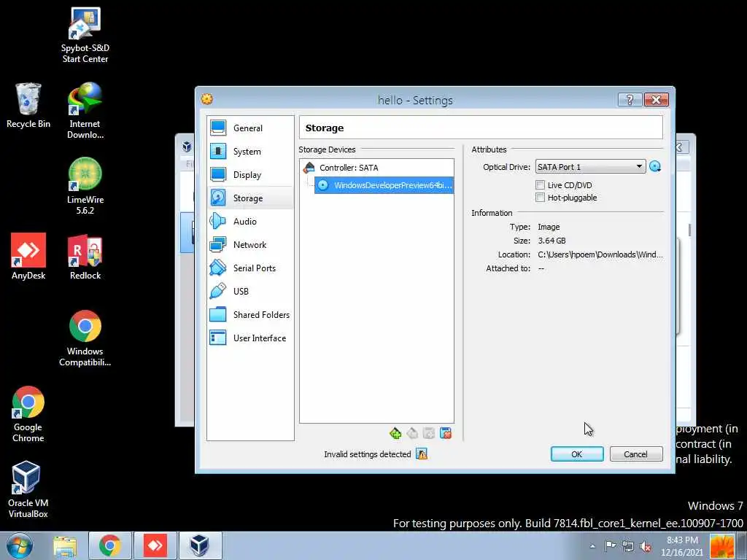This screenshot has width=747, height=560.
Task: Click the Action Center flag icon
Action: (x=611, y=546)
